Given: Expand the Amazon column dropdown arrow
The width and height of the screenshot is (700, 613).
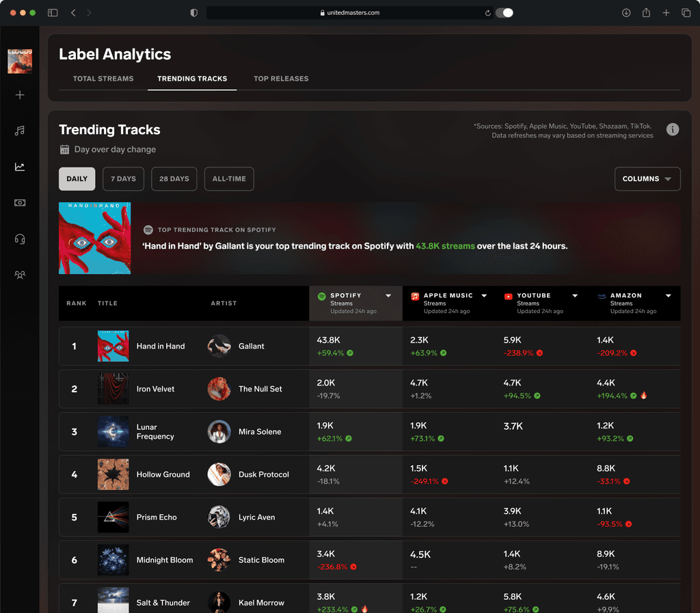Looking at the screenshot, I should (669, 296).
